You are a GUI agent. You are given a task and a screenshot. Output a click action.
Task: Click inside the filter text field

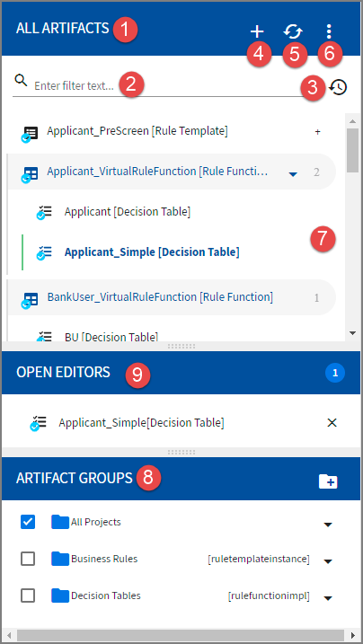[164, 86]
